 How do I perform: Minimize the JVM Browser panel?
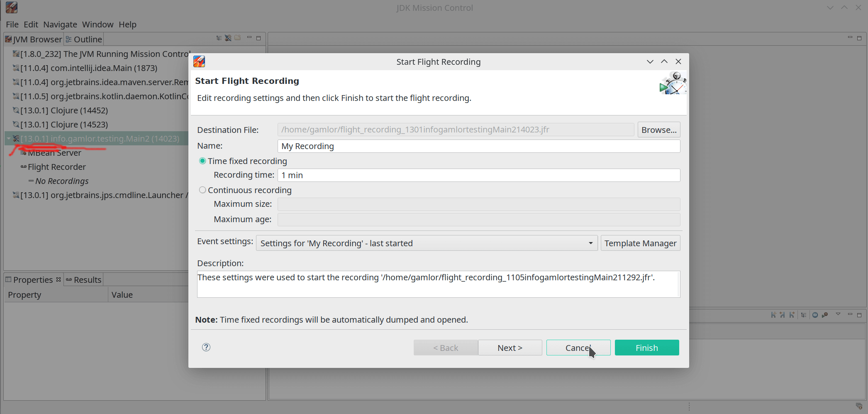(249, 38)
